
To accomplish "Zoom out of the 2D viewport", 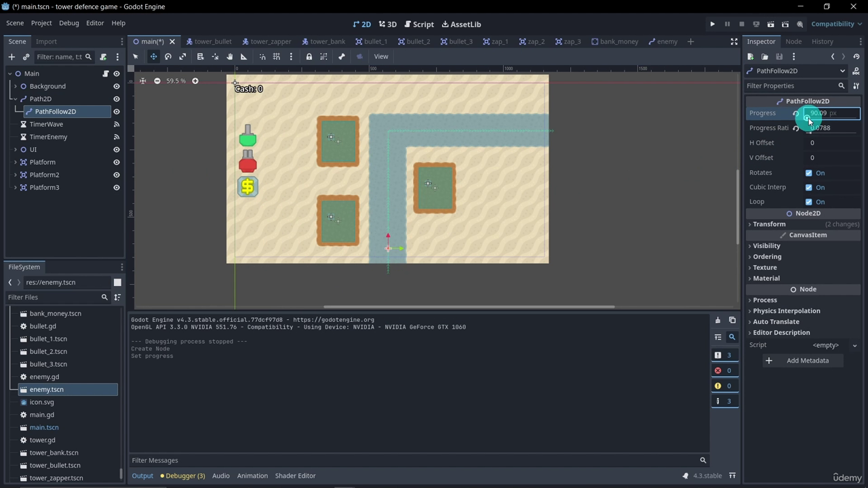I will [x=157, y=81].
